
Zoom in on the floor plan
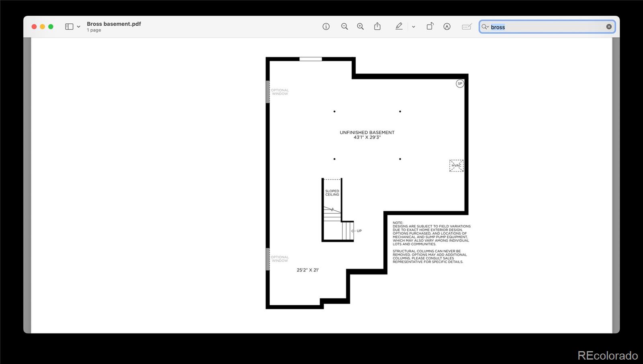pyautogui.click(x=360, y=27)
